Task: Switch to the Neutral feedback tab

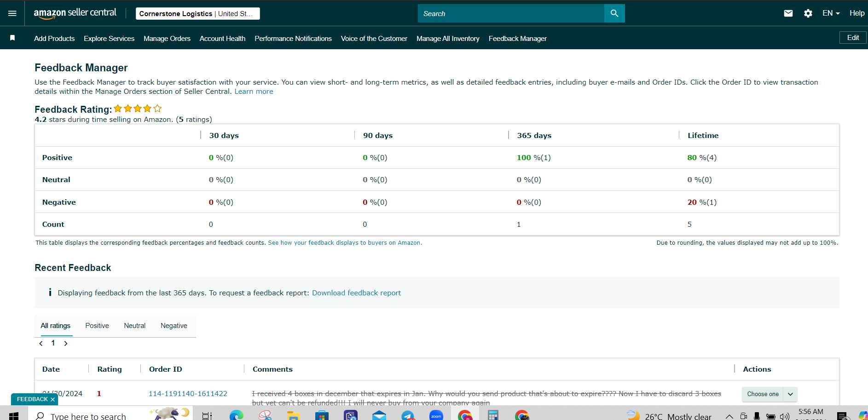Action: click(135, 326)
